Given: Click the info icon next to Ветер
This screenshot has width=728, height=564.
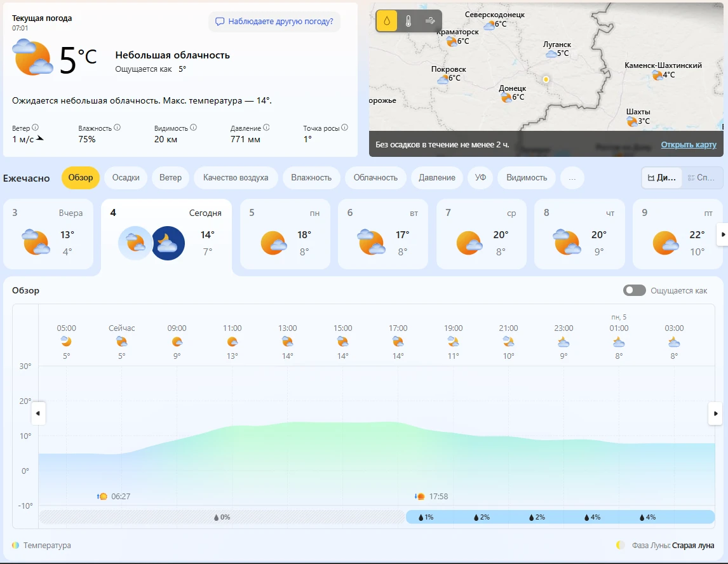Looking at the screenshot, I should 36,128.
